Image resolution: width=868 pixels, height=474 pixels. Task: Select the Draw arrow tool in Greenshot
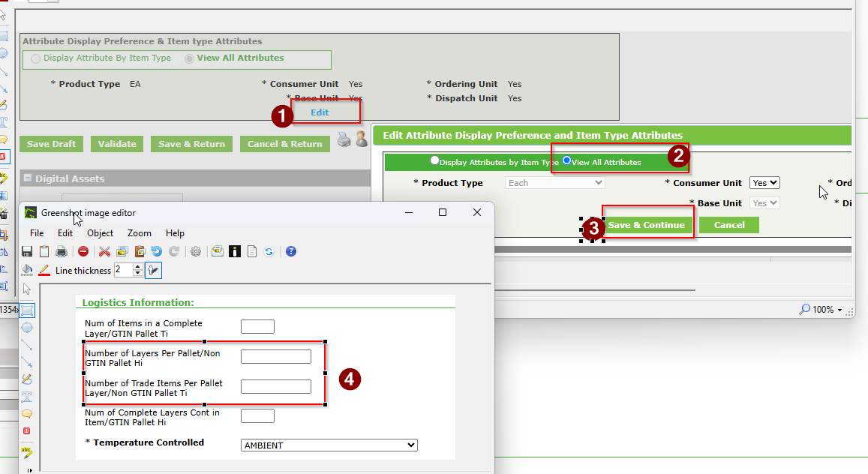click(x=26, y=361)
